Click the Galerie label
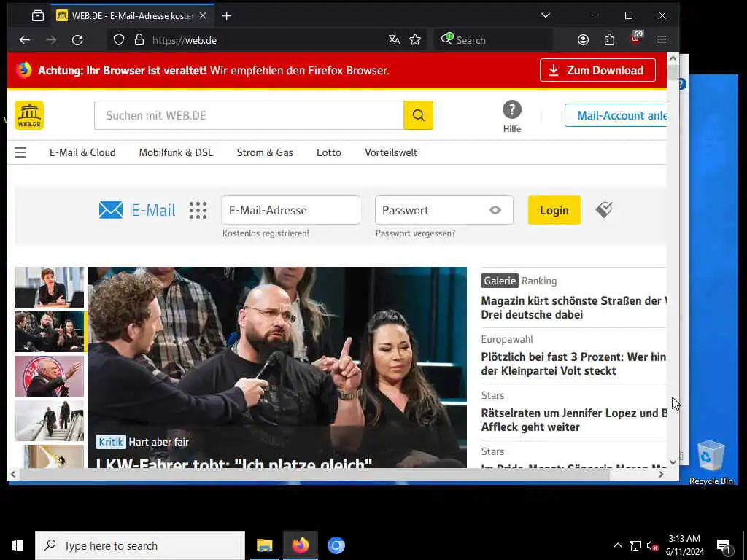Image resolution: width=747 pixels, height=560 pixels. coord(500,281)
